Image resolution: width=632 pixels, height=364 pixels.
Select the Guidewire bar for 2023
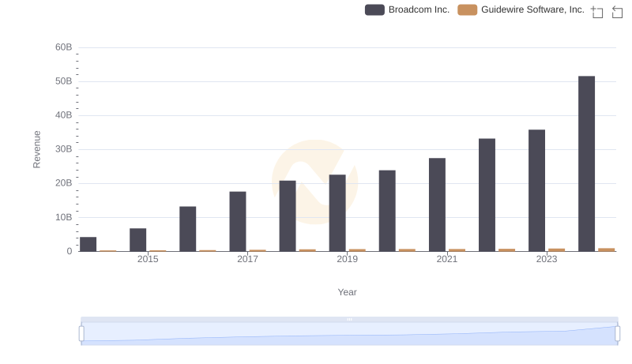click(557, 250)
